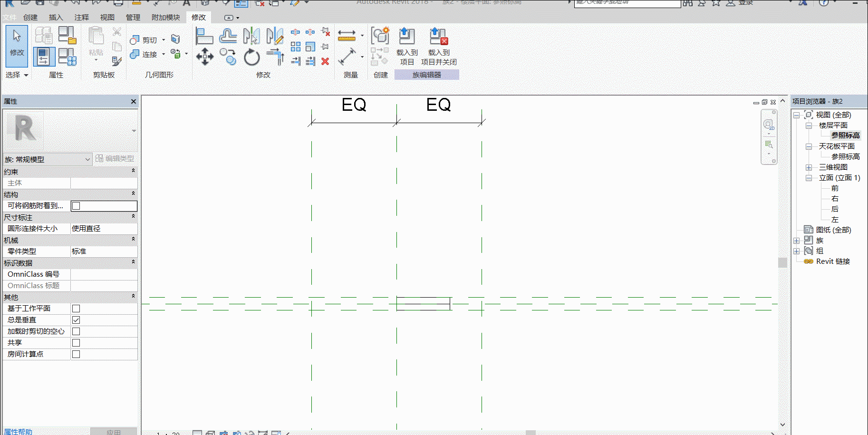Expand the 三维视图 tree node
The height and width of the screenshot is (435, 868).
tap(809, 167)
